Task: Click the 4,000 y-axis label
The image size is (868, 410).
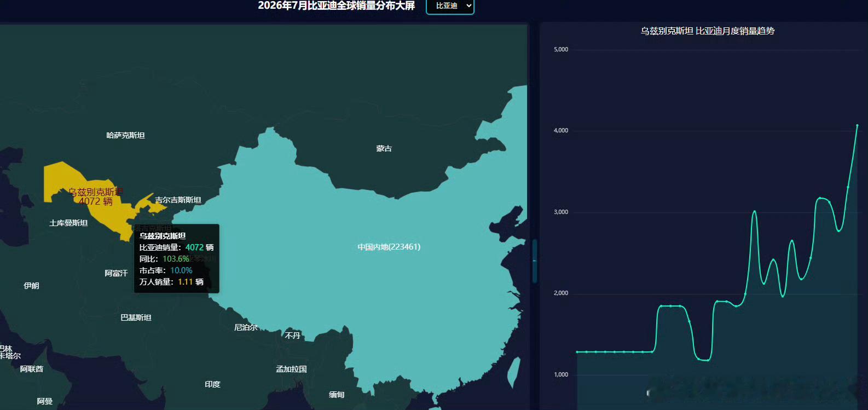Action: coord(561,130)
